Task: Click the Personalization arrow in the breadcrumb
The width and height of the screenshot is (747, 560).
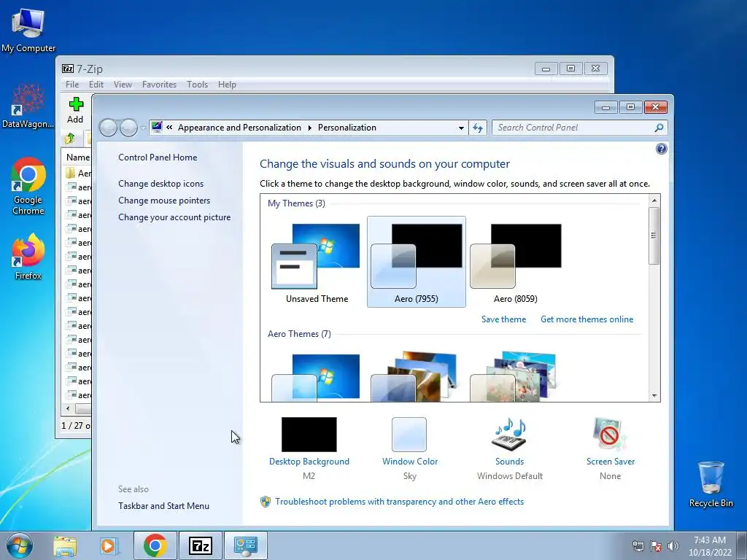Action: coord(309,128)
